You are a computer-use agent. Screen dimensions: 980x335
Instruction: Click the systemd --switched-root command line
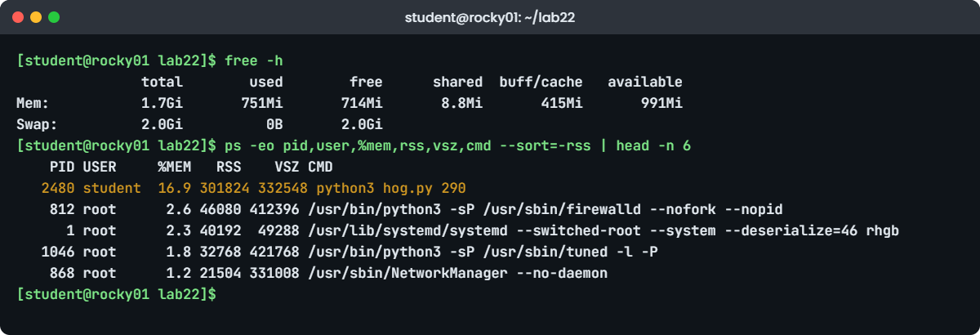coord(604,231)
